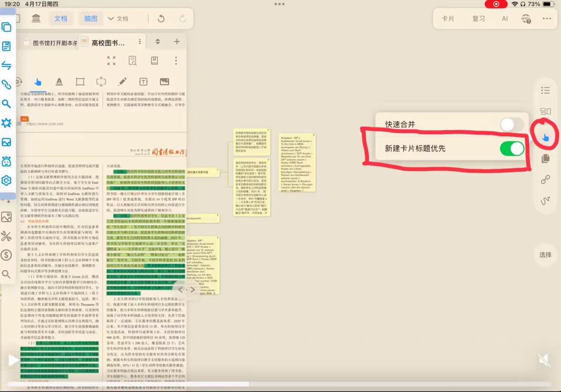Select the text highlight A tool
Image resolution: width=561 pixels, height=392 pixels.
tap(59, 82)
